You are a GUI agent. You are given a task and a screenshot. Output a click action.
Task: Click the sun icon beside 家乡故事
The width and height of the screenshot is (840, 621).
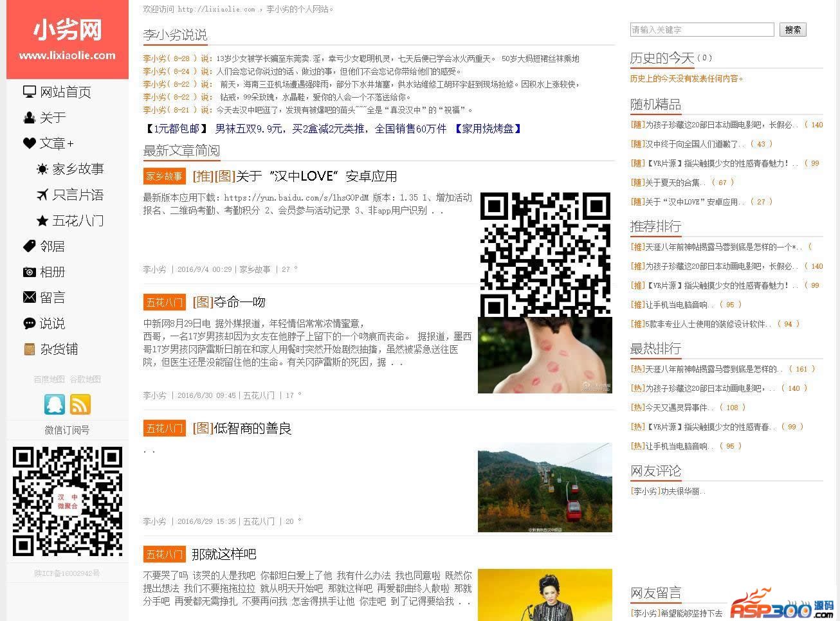[42, 169]
